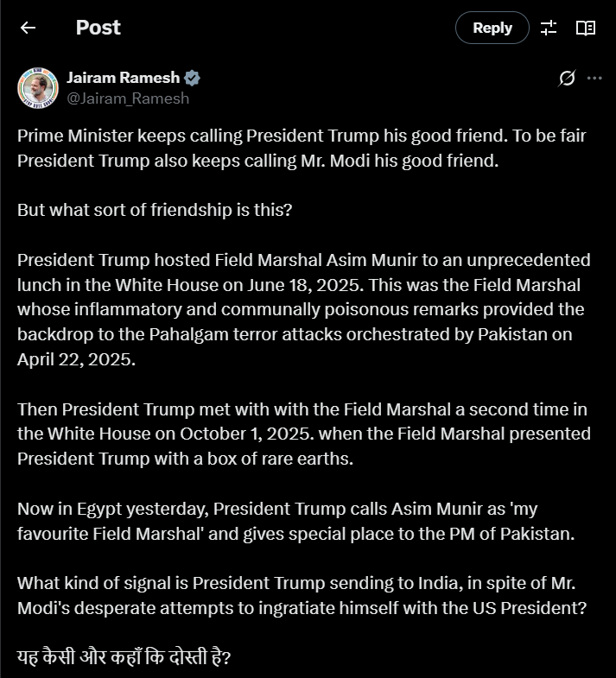
Task: Click the Grok explain post icon
Action: pyautogui.click(x=567, y=79)
